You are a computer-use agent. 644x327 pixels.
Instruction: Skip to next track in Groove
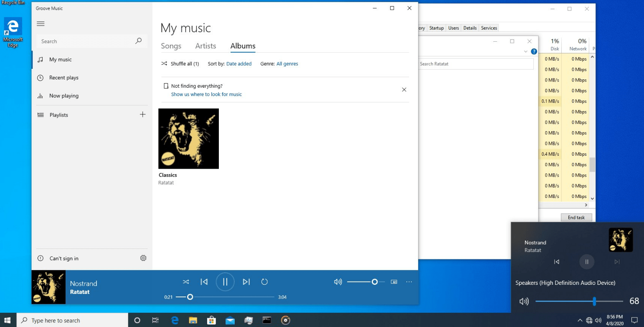point(246,282)
